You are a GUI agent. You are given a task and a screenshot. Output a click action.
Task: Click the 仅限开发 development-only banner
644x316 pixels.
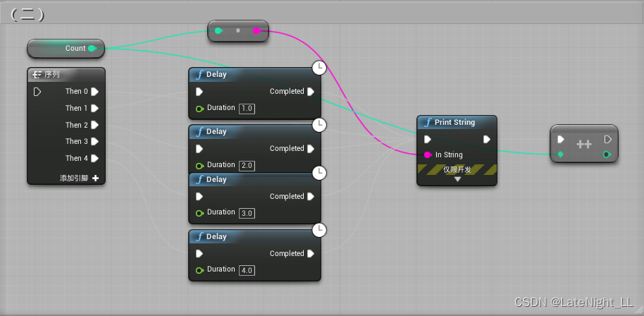457,170
